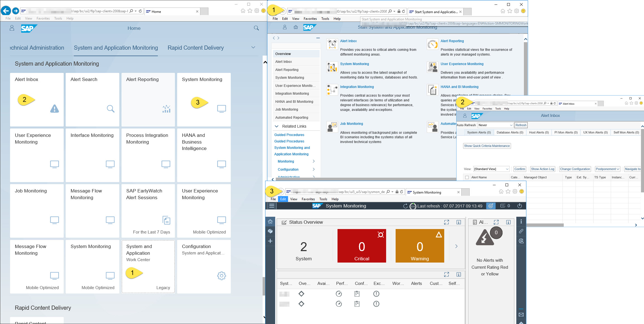Open the Postponement dropdown button
This screenshot has height=324, width=644.
[x=607, y=169]
